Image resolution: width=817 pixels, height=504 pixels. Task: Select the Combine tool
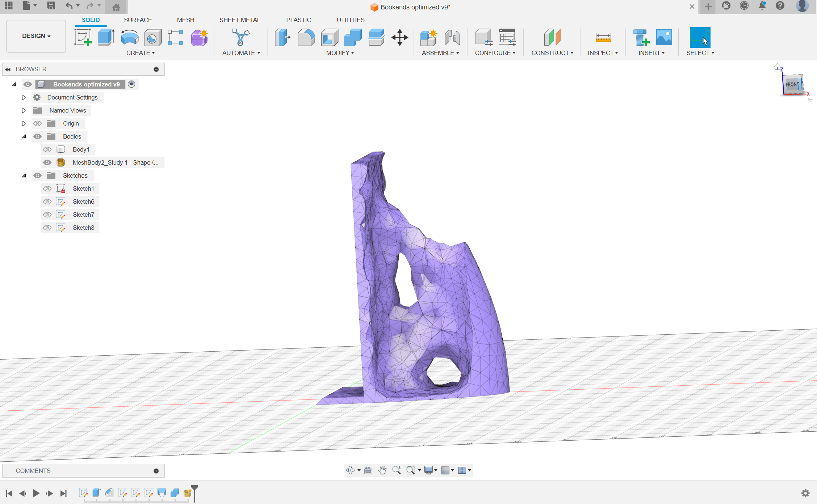coord(353,37)
